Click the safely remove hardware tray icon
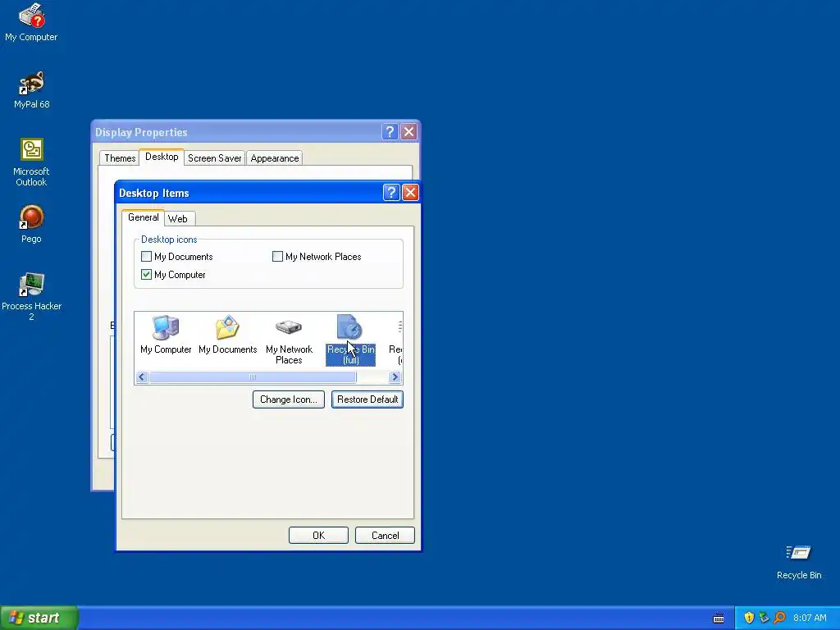Viewport: 840px width, 630px height. point(764,618)
